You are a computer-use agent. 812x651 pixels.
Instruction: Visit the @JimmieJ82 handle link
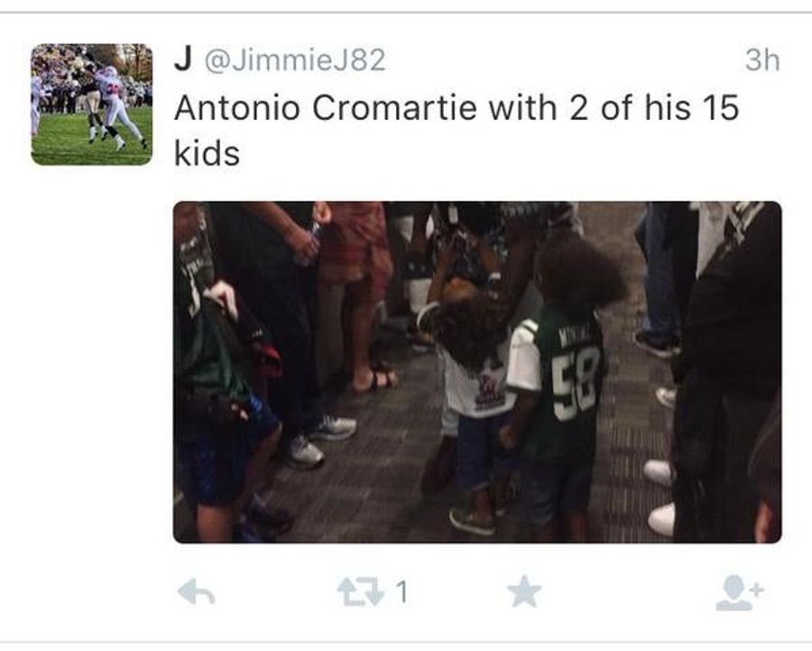coord(296,60)
